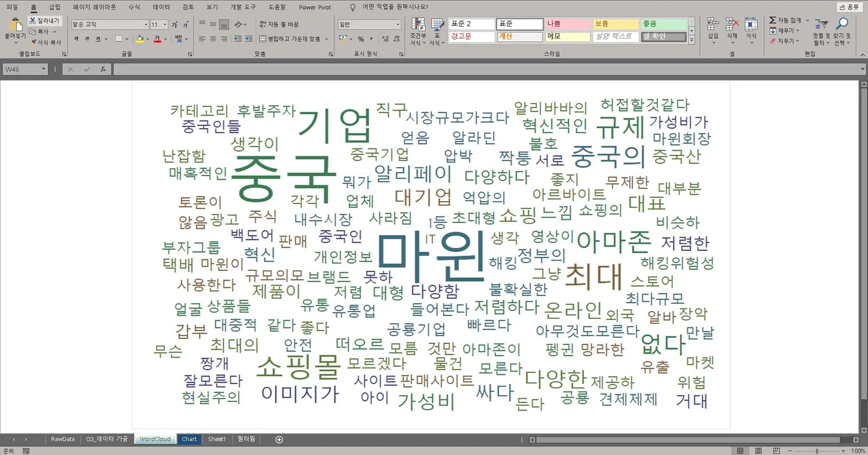The height and width of the screenshot is (455, 868).
Task: Click the comma style icon
Action: click(x=371, y=39)
